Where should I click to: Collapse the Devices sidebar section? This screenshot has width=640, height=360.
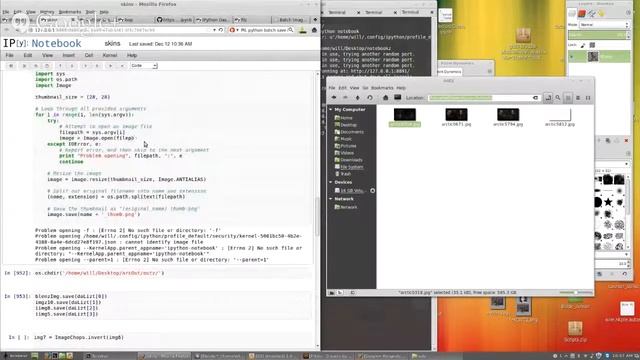point(331,182)
